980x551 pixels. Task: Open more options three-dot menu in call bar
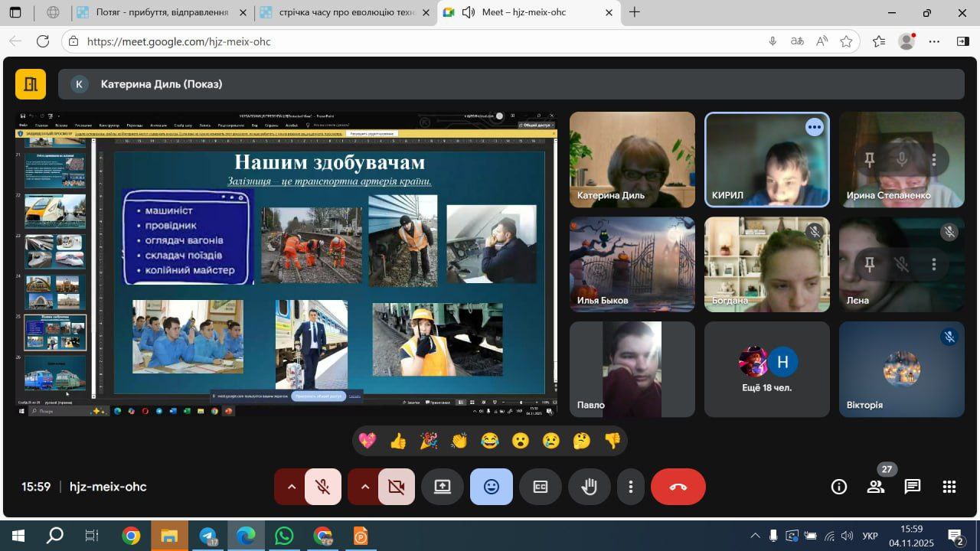coord(631,487)
